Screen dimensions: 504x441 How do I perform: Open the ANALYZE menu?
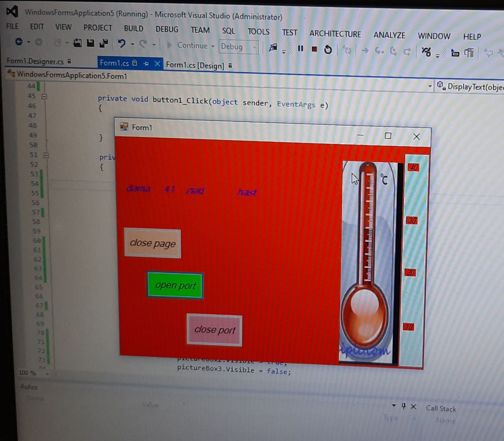389,35
